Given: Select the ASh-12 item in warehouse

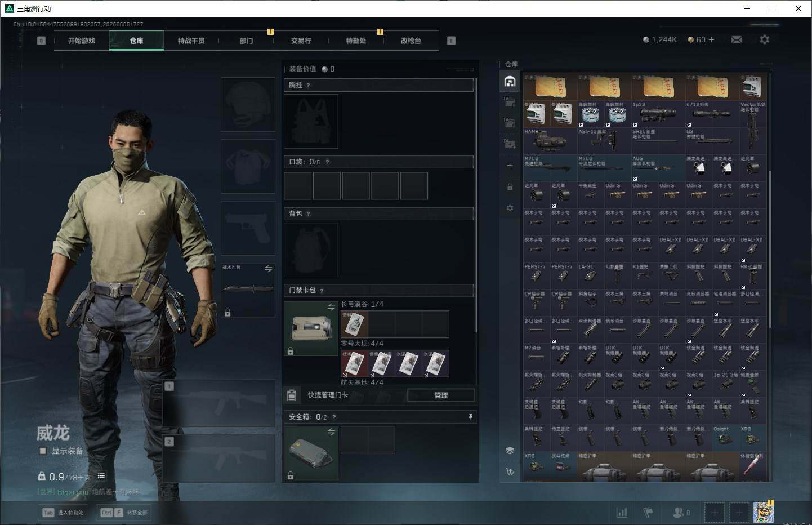Looking at the screenshot, I should pos(604,140).
